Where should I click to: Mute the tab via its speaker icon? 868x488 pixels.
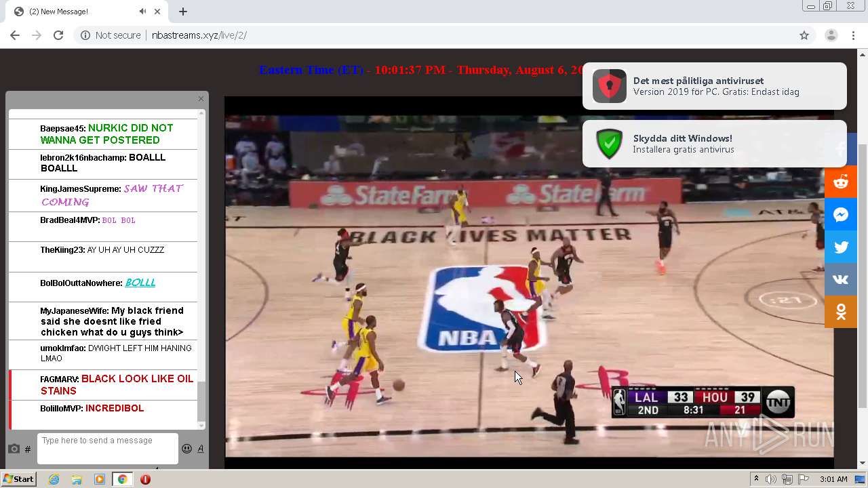tap(142, 12)
